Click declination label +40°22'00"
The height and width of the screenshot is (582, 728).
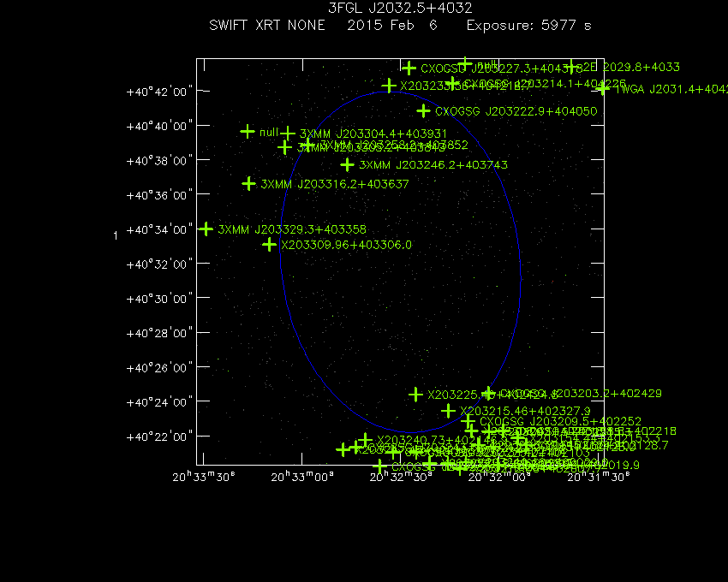pos(159,436)
